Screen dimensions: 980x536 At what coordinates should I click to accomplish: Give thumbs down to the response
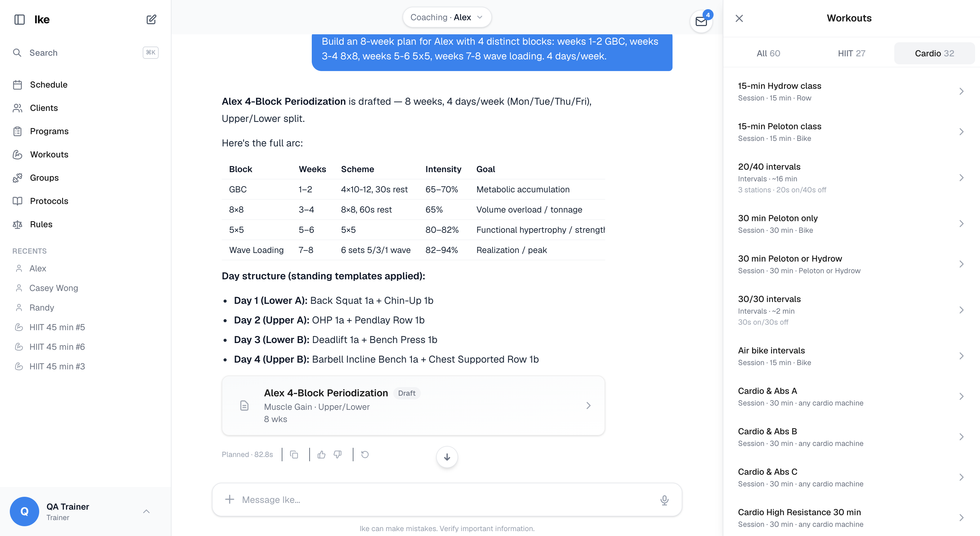point(337,455)
